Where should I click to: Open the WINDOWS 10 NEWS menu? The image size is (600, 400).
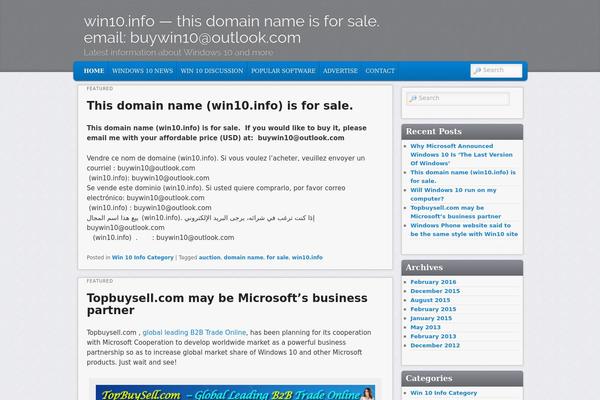coord(142,71)
